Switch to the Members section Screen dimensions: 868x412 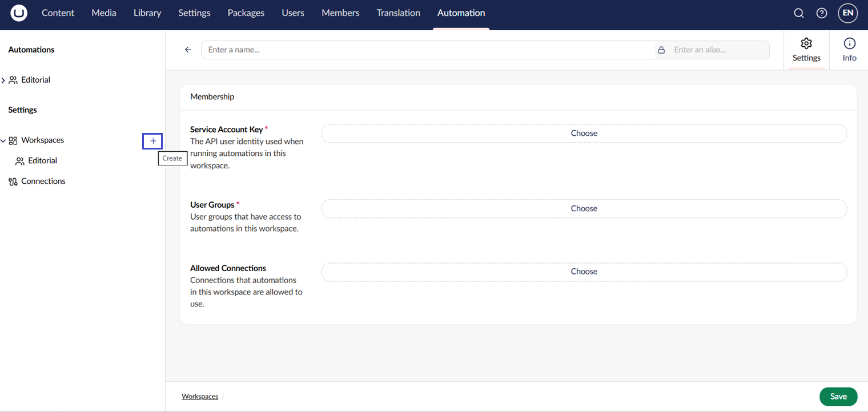tap(340, 13)
